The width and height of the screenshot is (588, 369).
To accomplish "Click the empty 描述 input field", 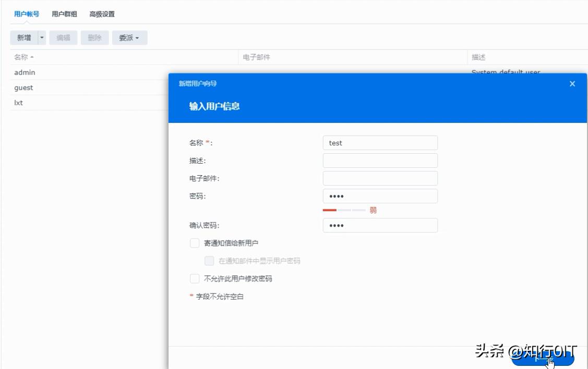I will (x=380, y=160).
